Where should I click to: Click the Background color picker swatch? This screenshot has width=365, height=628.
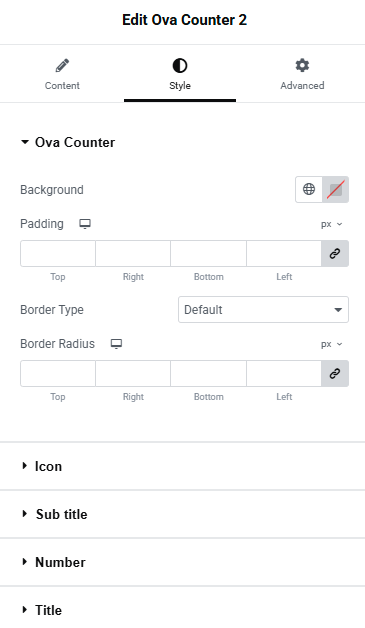pos(335,189)
